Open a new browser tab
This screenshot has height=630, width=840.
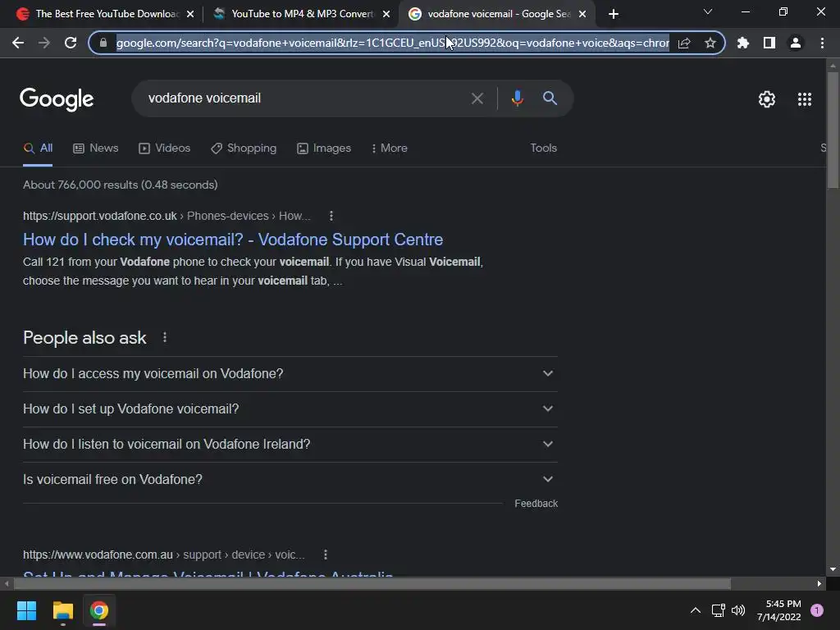[614, 14]
